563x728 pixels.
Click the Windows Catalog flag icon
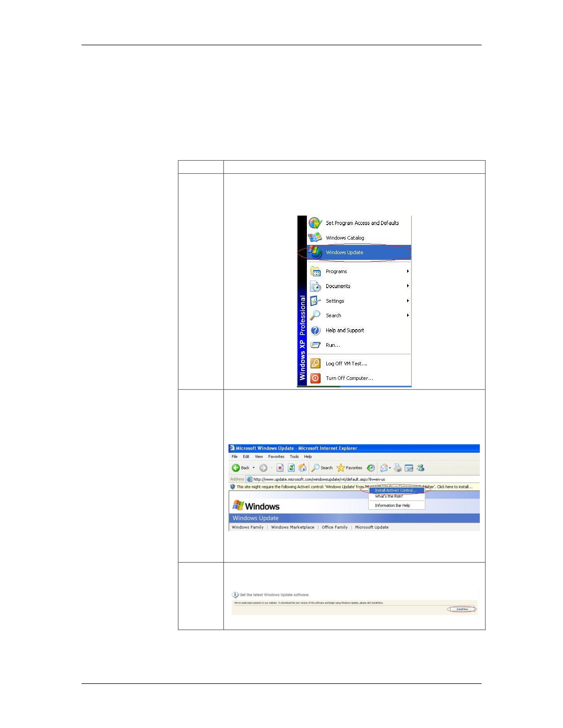click(315, 237)
